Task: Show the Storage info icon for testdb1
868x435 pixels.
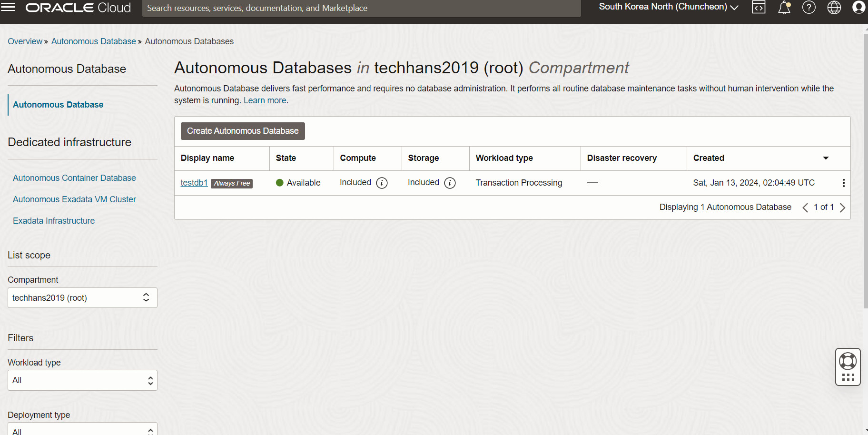Action: click(450, 183)
